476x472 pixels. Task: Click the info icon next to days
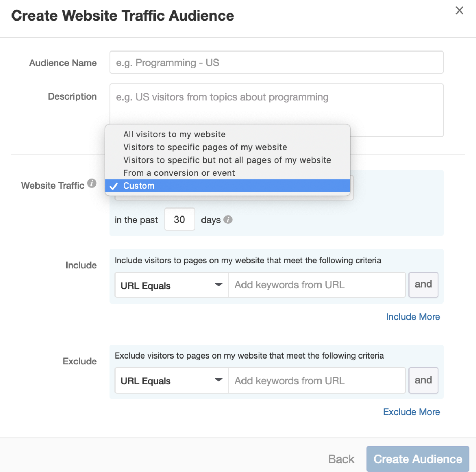pos(228,220)
